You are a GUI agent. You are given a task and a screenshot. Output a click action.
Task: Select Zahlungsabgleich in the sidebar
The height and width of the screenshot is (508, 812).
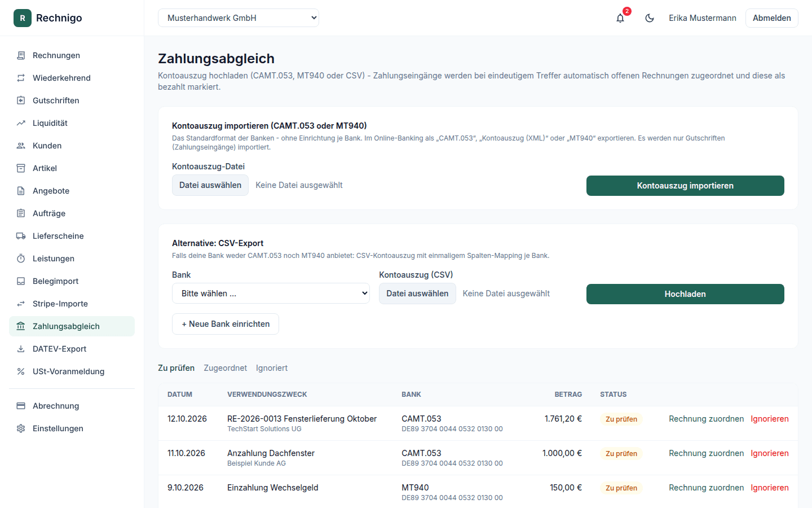pyautogui.click(x=72, y=326)
